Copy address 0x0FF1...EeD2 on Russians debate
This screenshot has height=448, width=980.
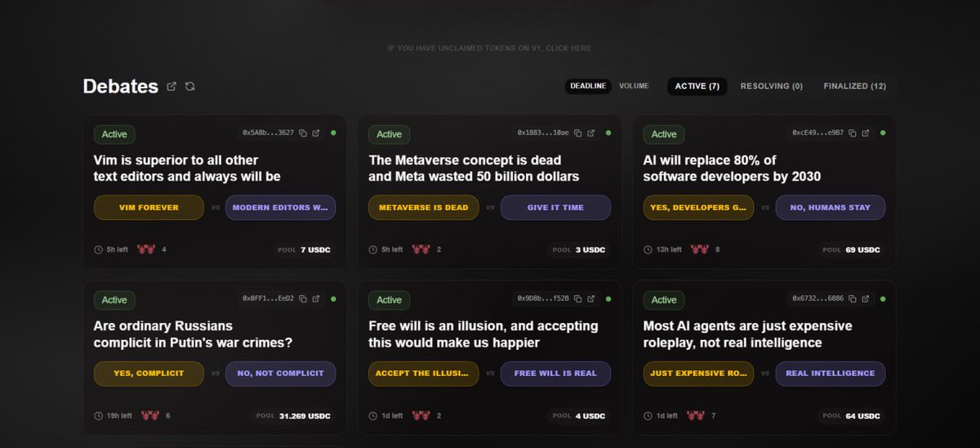303,298
